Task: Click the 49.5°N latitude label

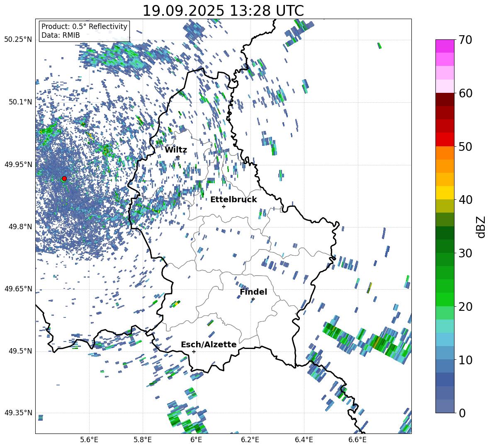Action: (x=20, y=351)
